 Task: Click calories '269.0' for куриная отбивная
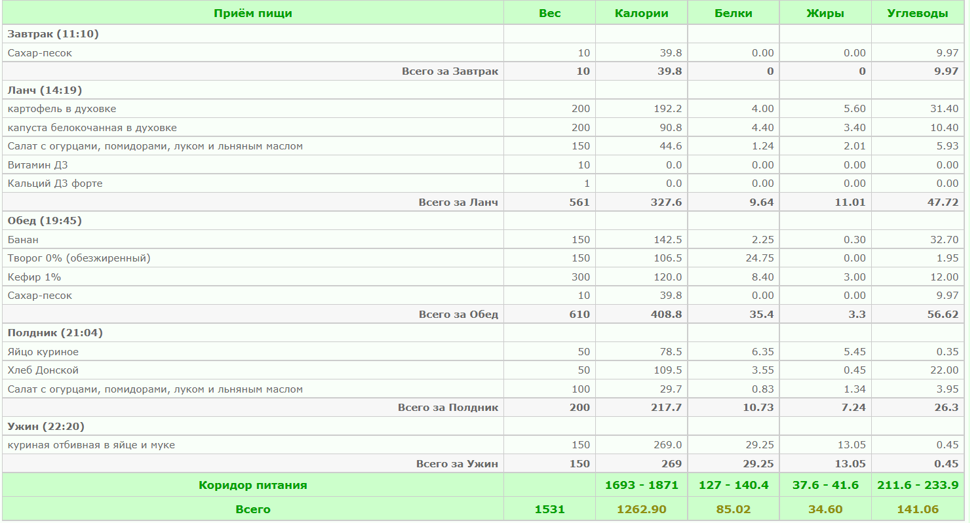pyautogui.click(x=667, y=445)
